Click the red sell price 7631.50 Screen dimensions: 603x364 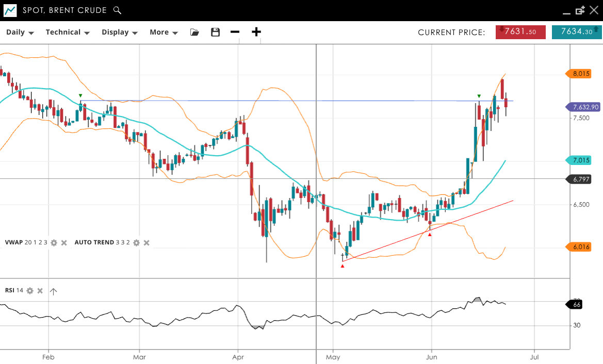[520, 32]
